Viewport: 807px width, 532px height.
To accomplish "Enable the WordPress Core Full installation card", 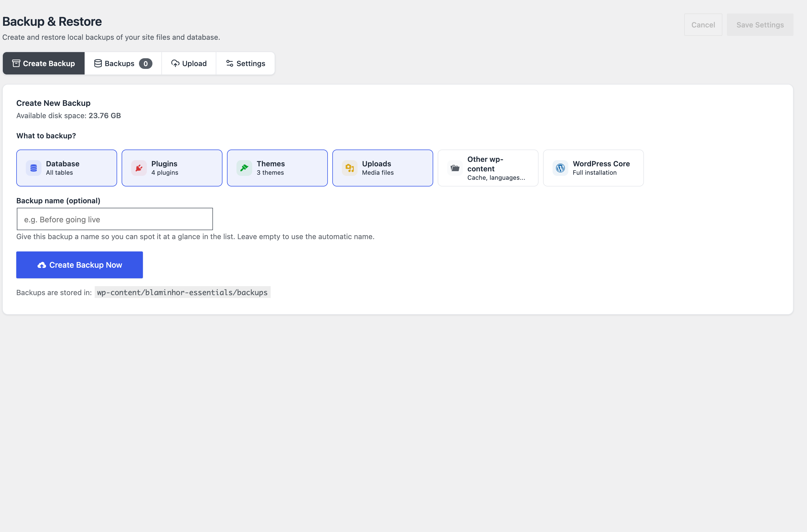I will (593, 168).
